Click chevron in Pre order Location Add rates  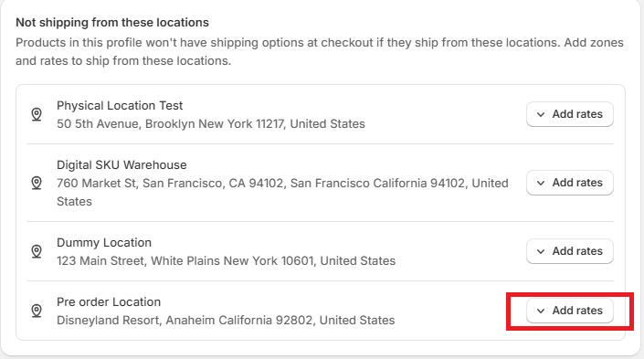click(541, 311)
